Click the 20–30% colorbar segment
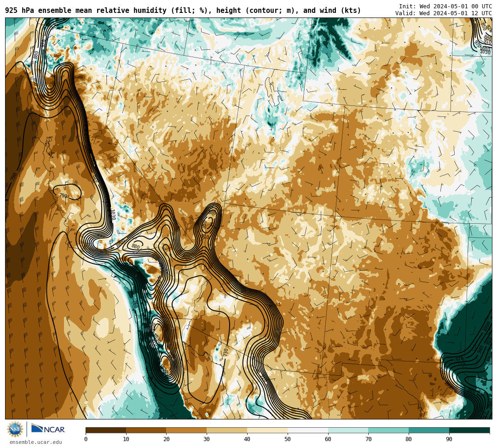 point(187,430)
